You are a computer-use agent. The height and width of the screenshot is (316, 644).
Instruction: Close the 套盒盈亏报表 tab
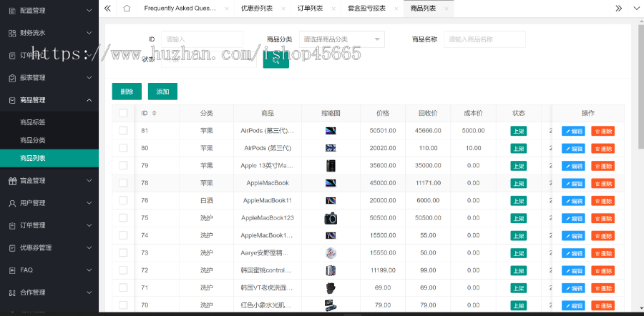[396, 9]
